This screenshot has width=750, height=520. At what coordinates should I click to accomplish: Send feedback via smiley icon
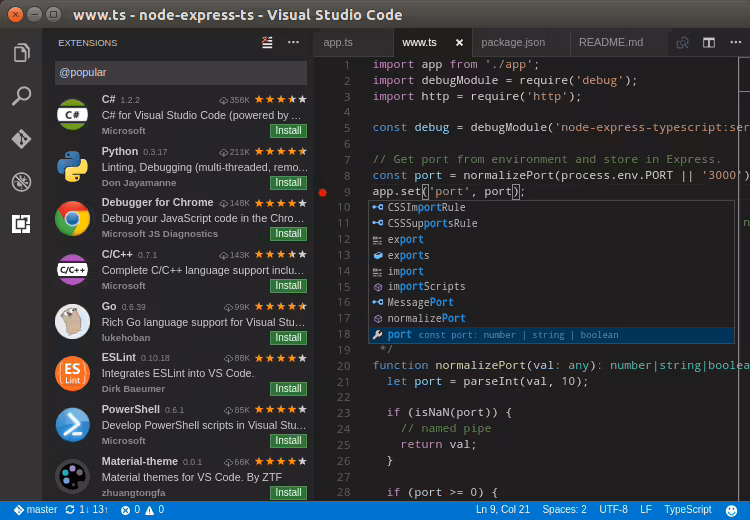tap(731, 510)
